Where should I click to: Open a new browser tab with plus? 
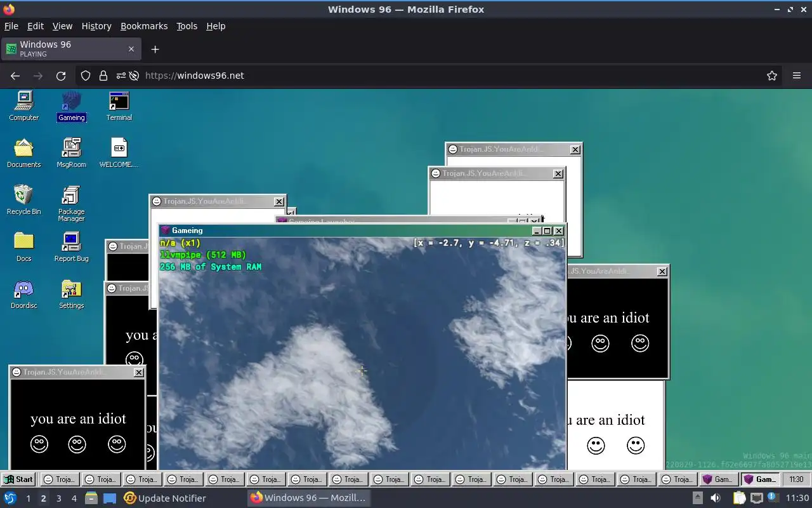[155, 49]
